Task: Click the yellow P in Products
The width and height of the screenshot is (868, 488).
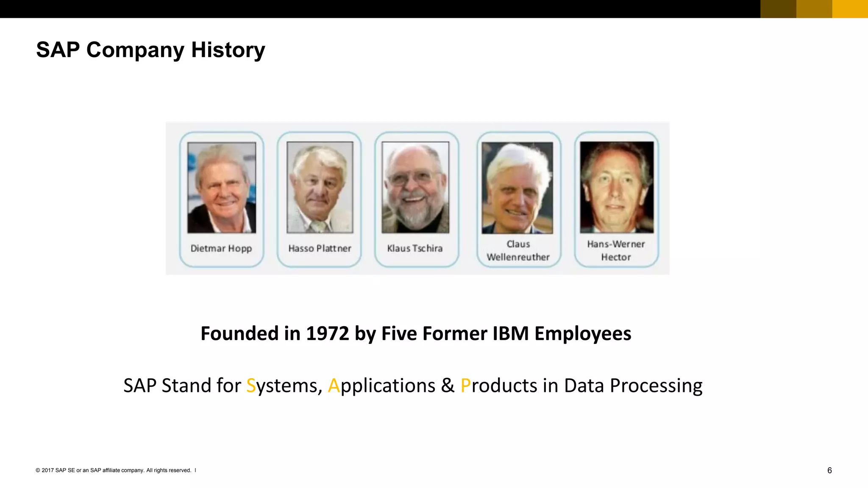Action: point(465,386)
